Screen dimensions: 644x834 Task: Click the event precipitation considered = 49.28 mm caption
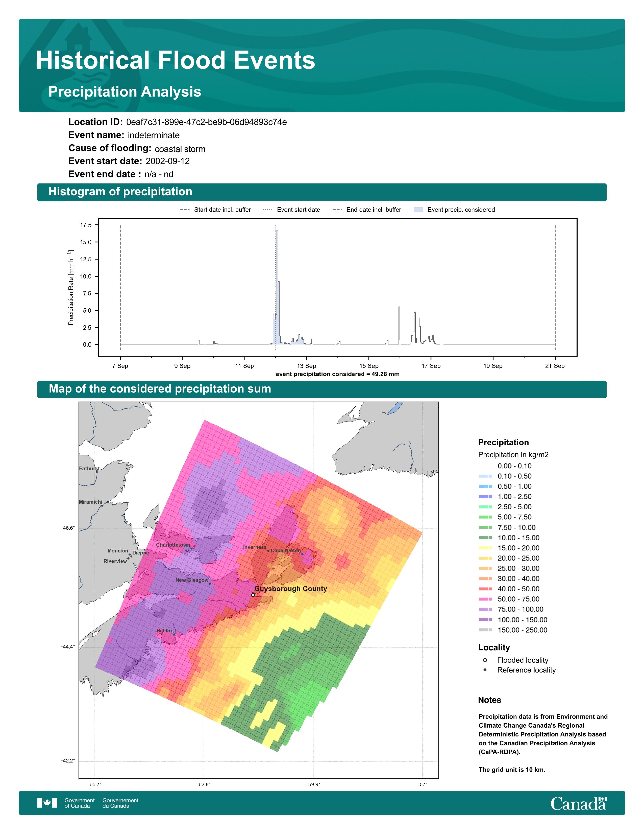click(x=338, y=374)
